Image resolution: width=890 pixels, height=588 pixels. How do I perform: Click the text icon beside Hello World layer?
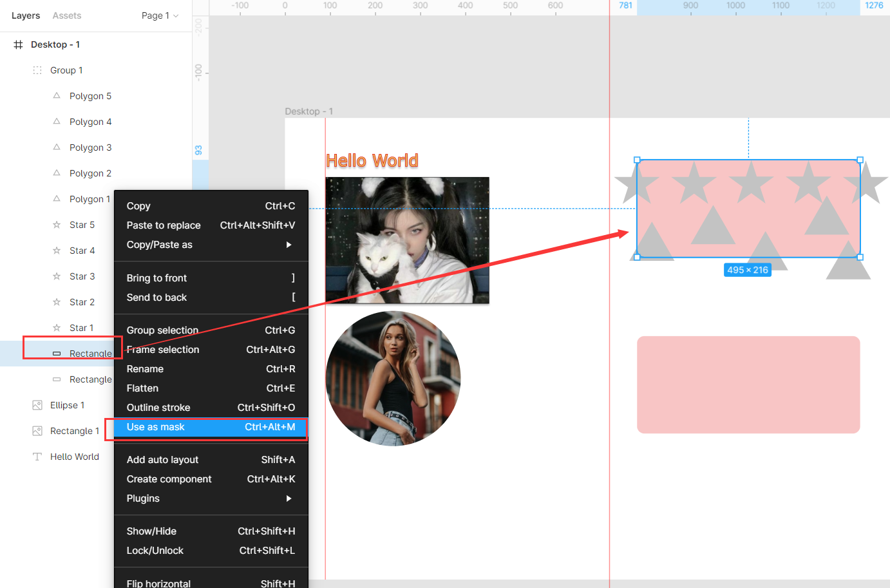37,456
